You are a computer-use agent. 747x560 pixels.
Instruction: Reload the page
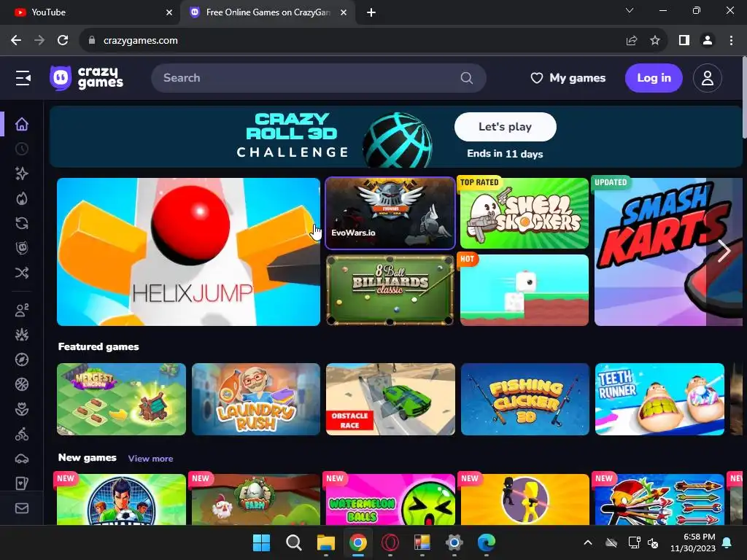pyautogui.click(x=63, y=41)
